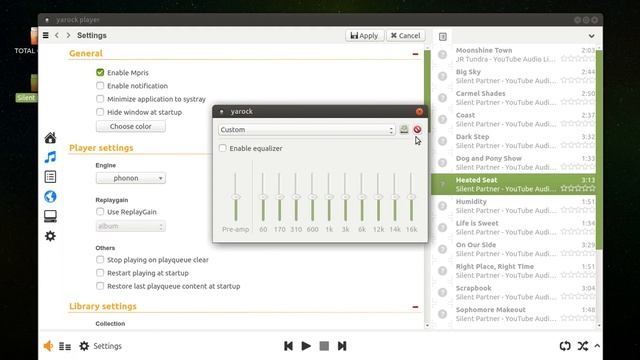The width and height of the screenshot is (640, 360).
Task: Check Hide window at startup
Action: point(100,112)
